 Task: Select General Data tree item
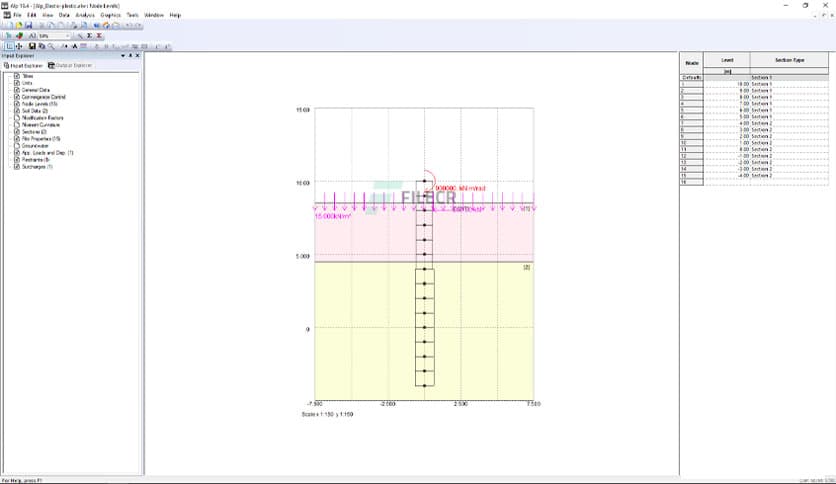[x=35, y=90]
